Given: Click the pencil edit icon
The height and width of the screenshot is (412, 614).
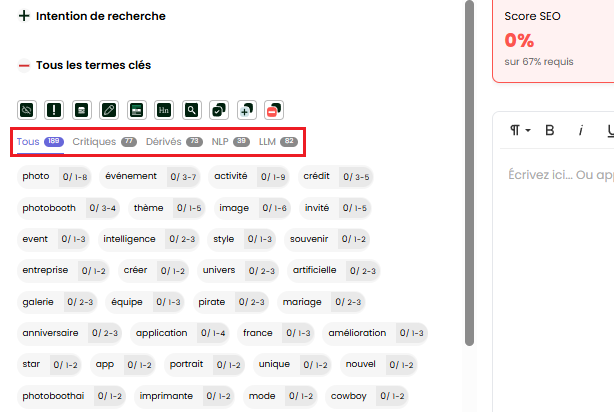Looking at the screenshot, I should [109, 109].
